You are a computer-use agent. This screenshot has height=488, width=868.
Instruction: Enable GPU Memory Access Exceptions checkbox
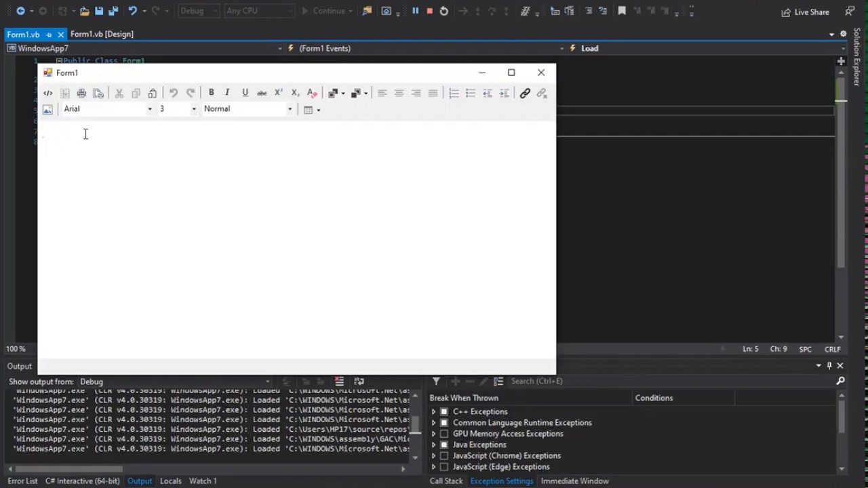point(444,434)
